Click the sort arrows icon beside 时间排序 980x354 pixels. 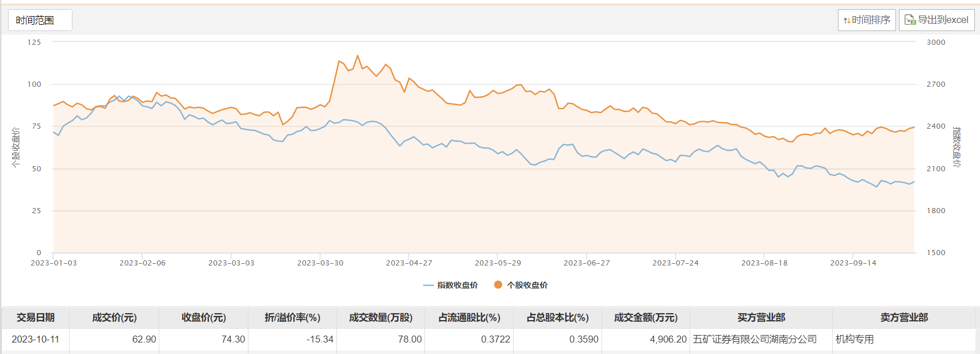(847, 21)
